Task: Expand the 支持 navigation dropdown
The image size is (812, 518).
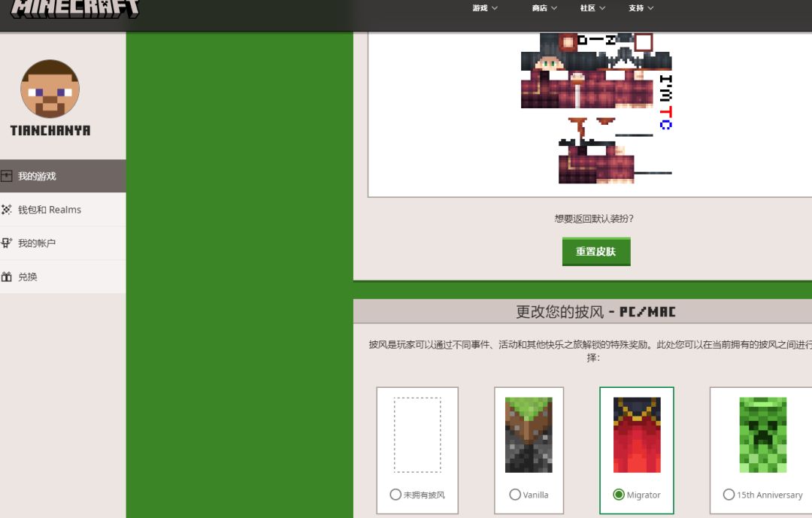Action: coord(641,8)
